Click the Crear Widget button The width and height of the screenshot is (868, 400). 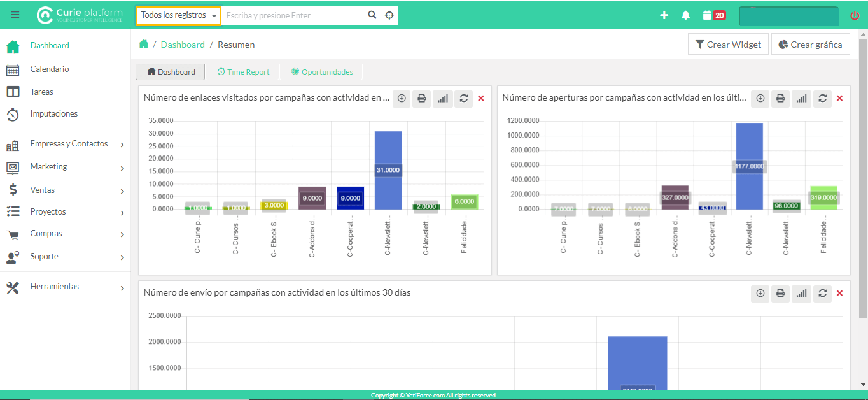[728, 44]
